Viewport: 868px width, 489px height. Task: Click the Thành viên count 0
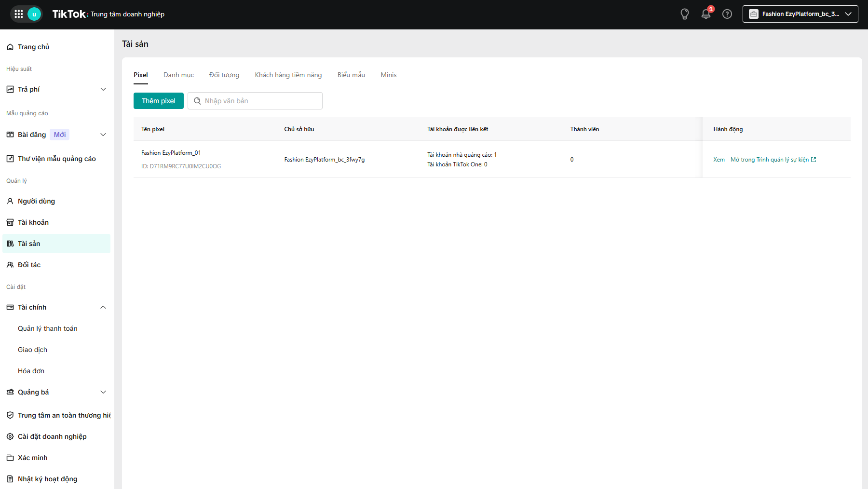pos(572,160)
